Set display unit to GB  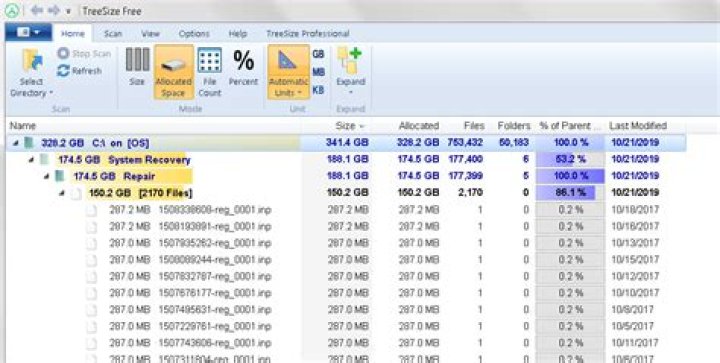pyautogui.click(x=319, y=54)
